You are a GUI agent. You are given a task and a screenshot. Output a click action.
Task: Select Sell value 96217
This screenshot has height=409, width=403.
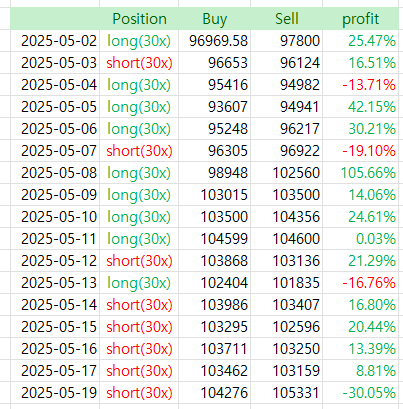286,129
